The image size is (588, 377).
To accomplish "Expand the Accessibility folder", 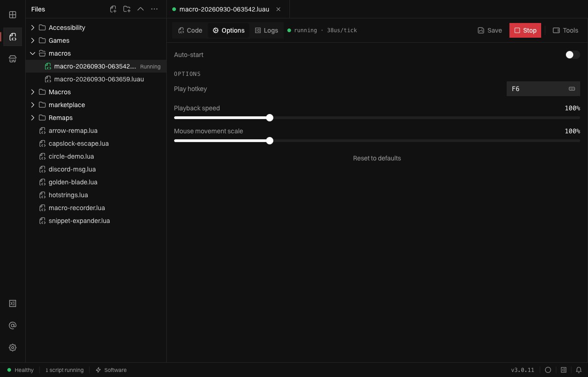I will tap(96, 28).
